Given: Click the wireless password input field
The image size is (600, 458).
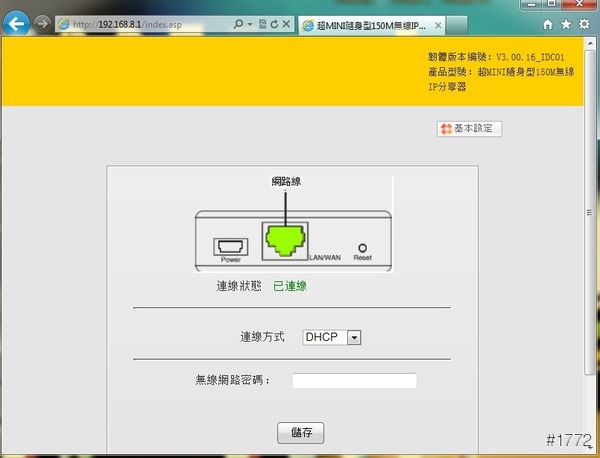Looking at the screenshot, I should [x=354, y=380].
